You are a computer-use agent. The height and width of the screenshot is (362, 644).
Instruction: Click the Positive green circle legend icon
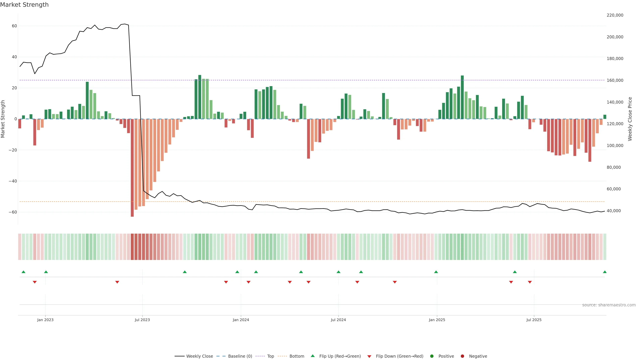[432, 356]
